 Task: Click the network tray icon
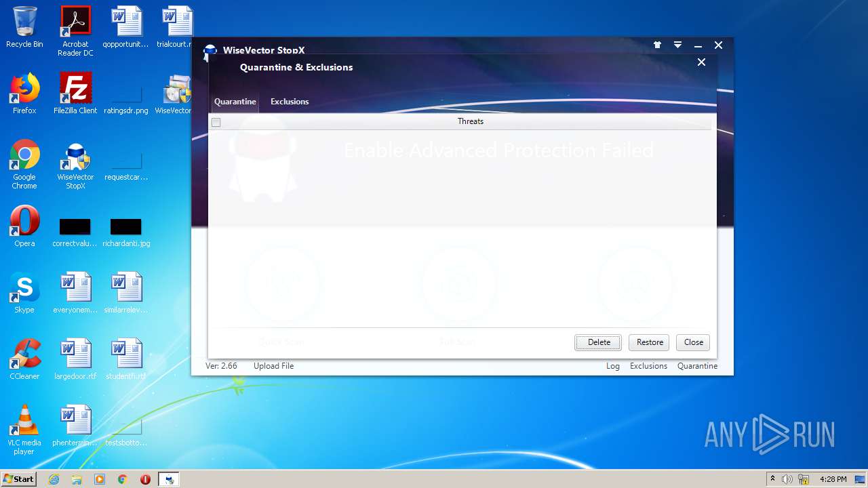(804, 479)
